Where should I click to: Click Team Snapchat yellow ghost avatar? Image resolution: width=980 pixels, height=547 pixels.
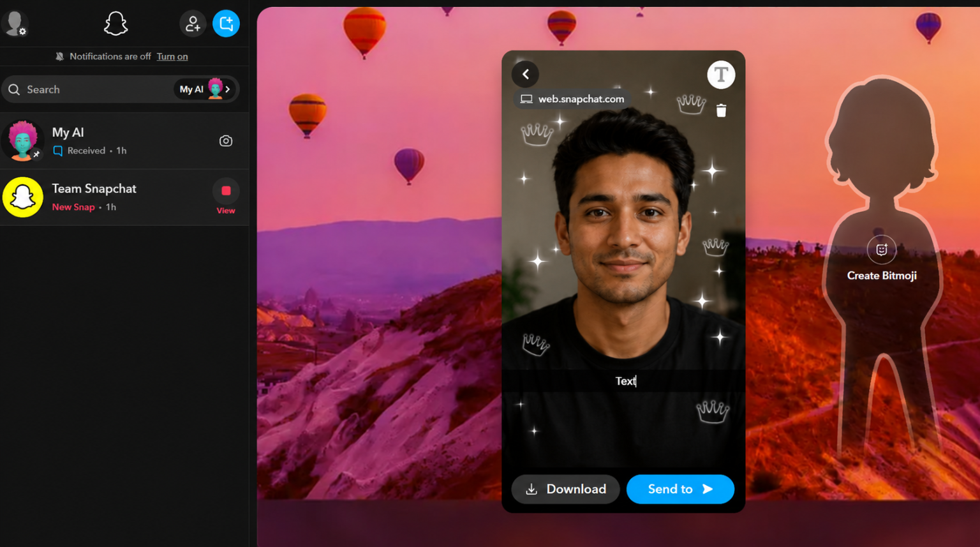click(23, 197)
